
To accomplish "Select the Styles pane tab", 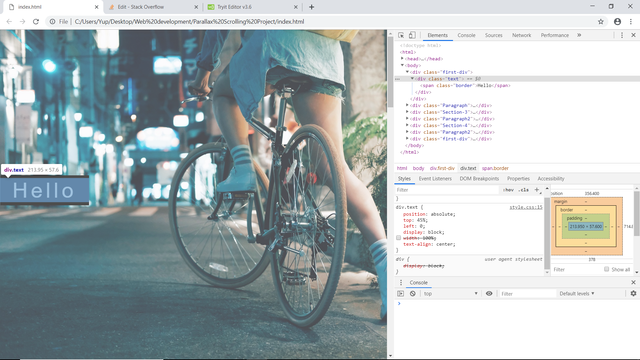I will click(x=404, y=179).
